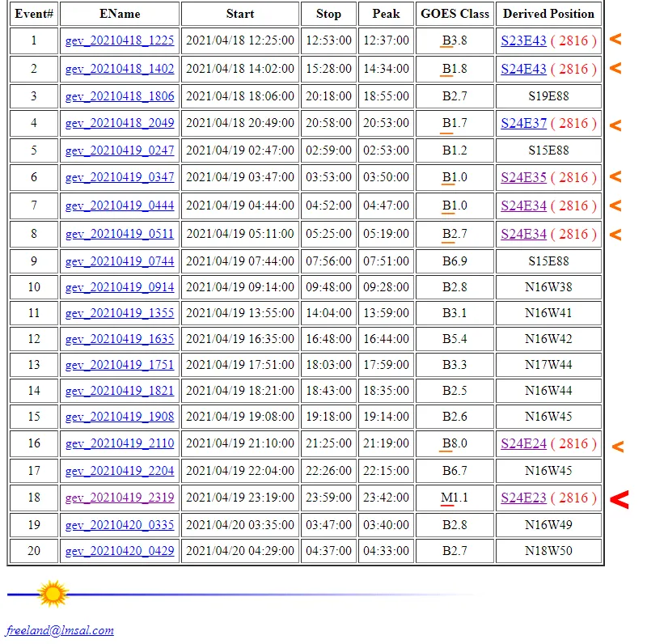647x644 pixels.
Task: Email freeland@lmsal.com via the footer link
Action: (60, 630)
